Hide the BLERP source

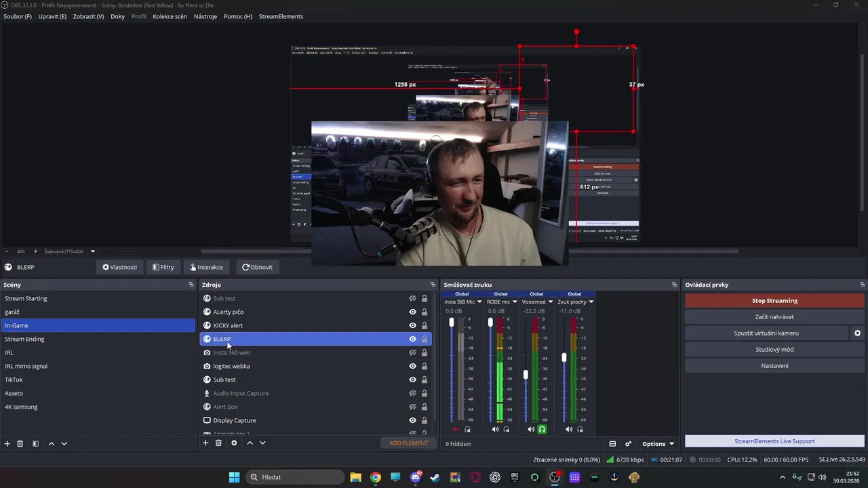click(x=412, y=339)
